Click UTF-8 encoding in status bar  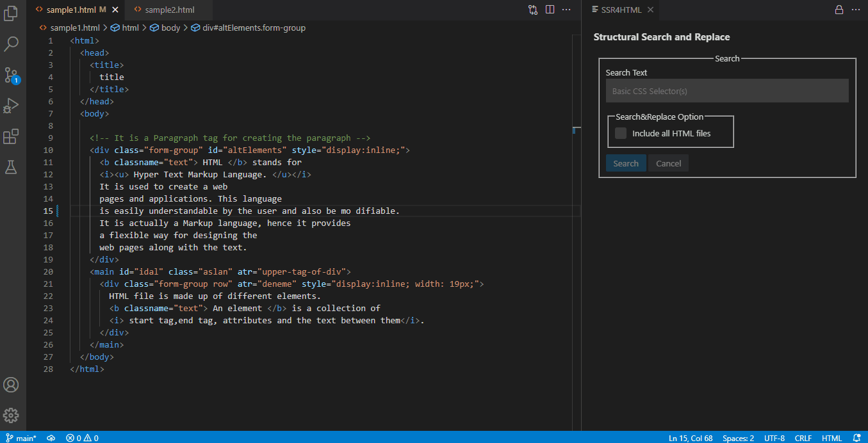tap(774, 438)
